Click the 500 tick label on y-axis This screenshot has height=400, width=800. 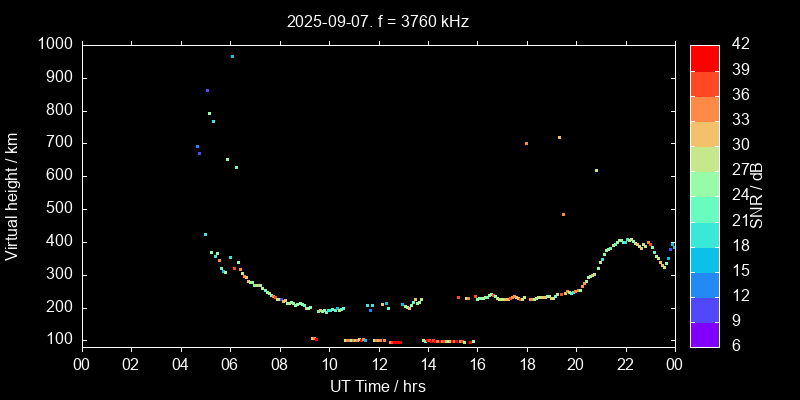[x=58, y=209]
